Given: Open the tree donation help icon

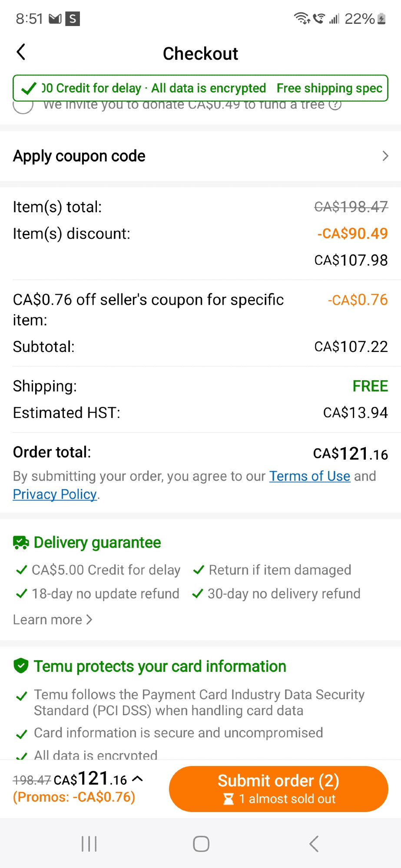Looking at the screenshot, I should pos(335,105).
